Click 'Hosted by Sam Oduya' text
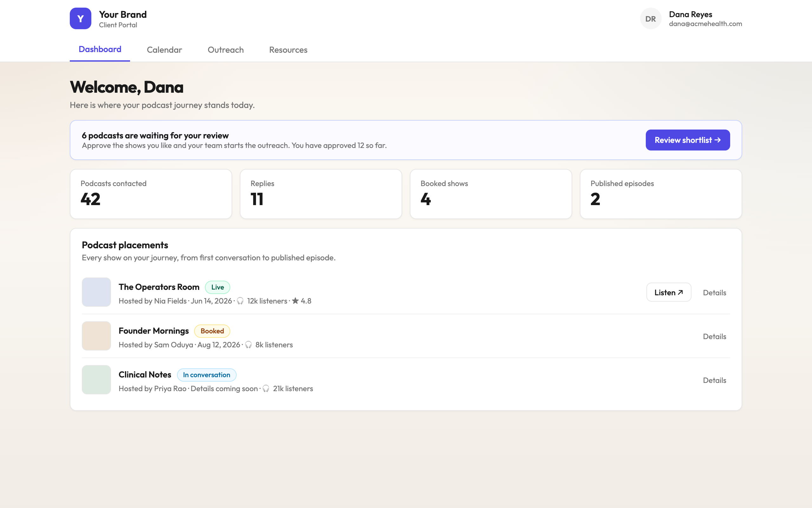 (156, 345)
